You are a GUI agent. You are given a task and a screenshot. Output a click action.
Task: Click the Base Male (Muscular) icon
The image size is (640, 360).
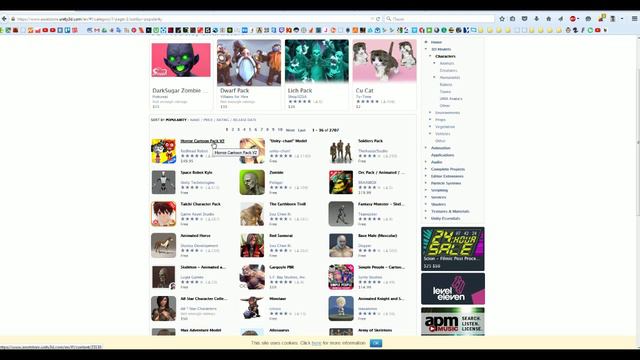(341, 245)
